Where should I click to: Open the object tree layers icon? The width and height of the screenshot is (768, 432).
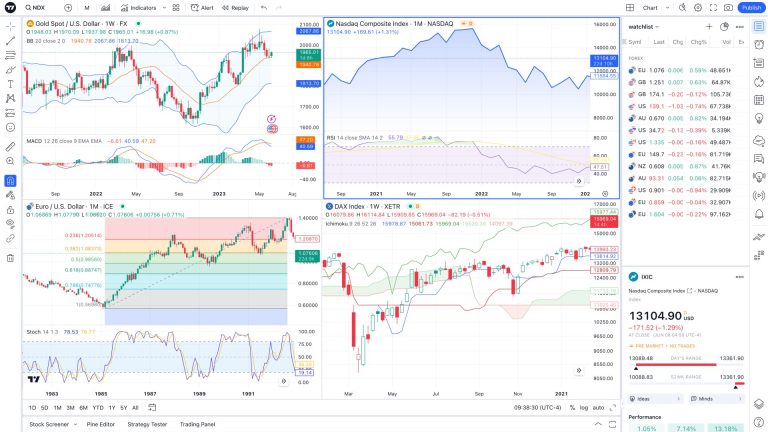(x=759, y=404)
